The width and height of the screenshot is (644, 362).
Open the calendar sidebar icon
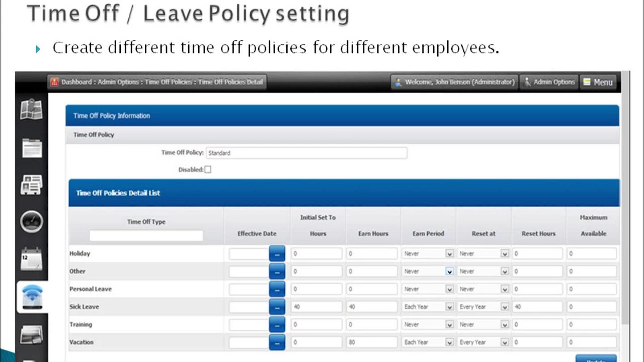[x=31, y=259]
